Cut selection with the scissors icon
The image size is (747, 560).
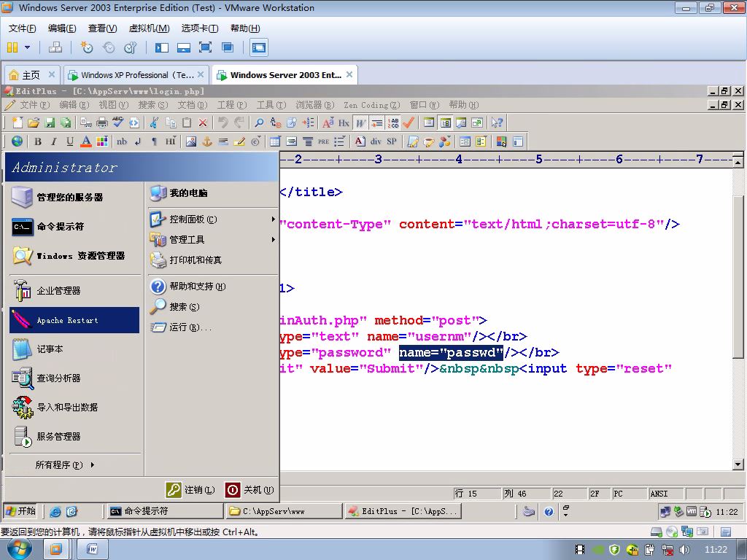tap(154, 122)
